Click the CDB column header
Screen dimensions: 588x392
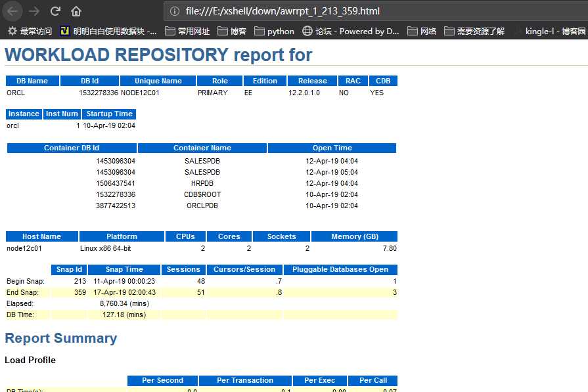[x=383, y=81]
